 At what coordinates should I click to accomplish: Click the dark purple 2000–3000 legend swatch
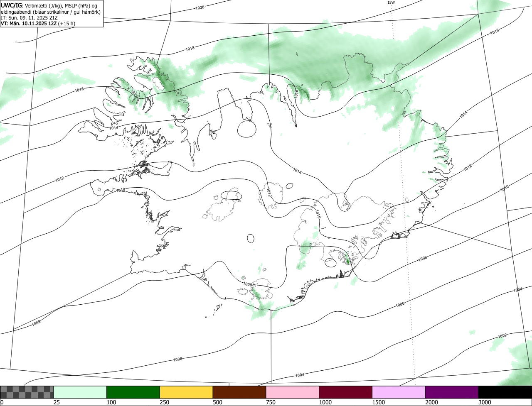(x=452, y=392)
